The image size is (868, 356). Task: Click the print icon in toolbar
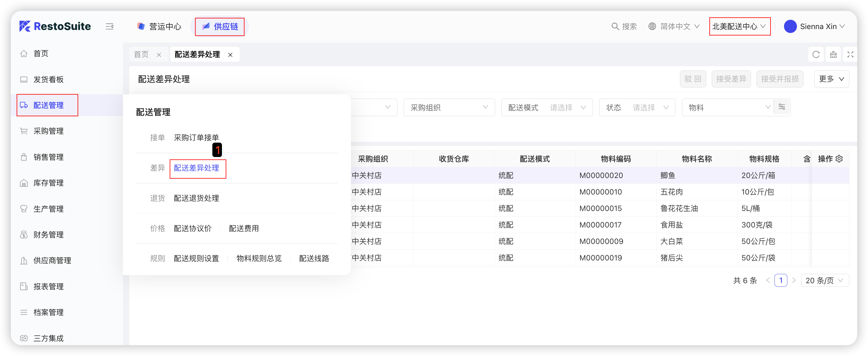click(833, 55)
